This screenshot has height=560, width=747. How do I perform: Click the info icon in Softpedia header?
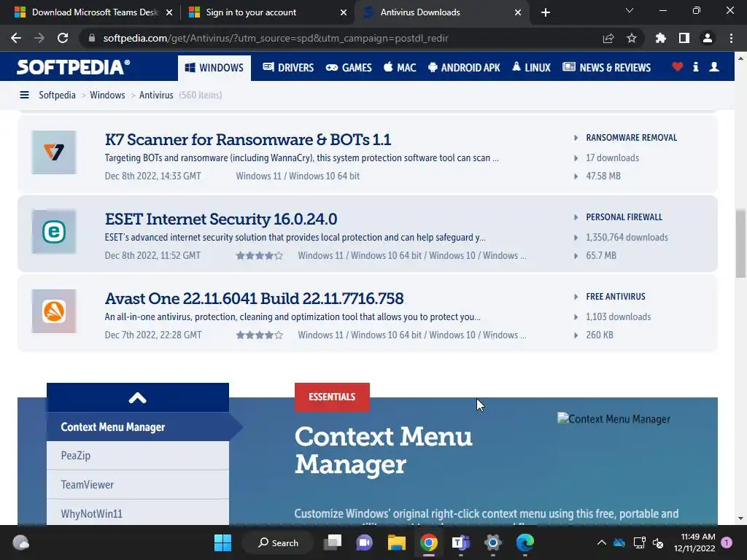click(x=695, y=66)
